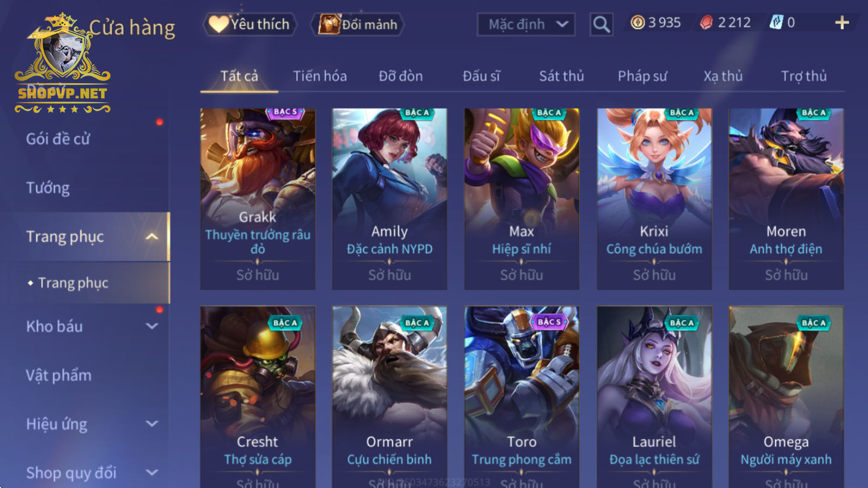Collapse the Trang phục sidebar section
The width and height of the screenshot is (868, 488).
point(152,237)
